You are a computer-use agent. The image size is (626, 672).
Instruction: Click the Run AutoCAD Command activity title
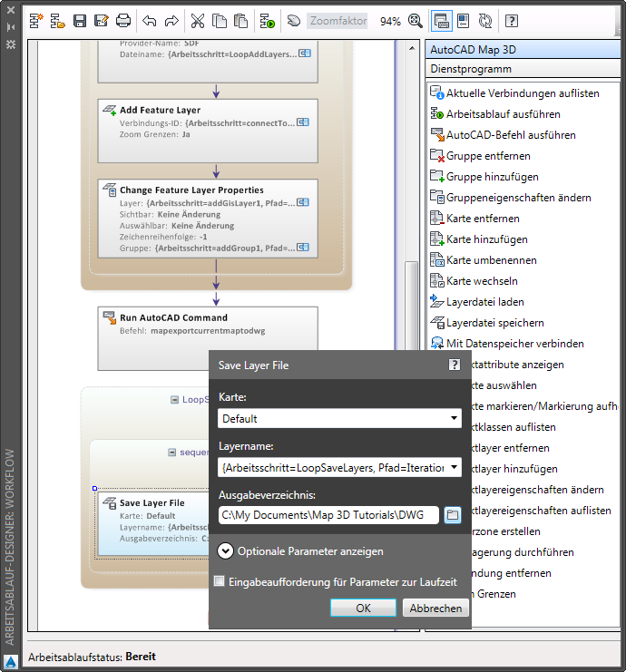[173, 317]
